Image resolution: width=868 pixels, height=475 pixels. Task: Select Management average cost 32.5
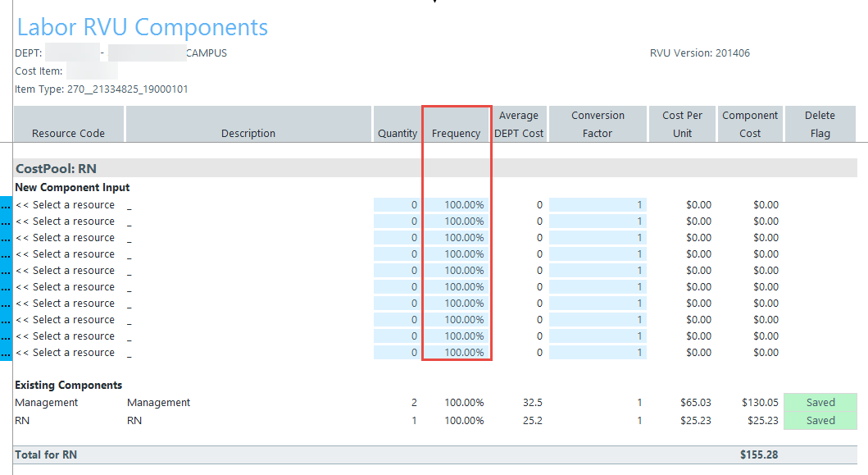coord(533,403)
